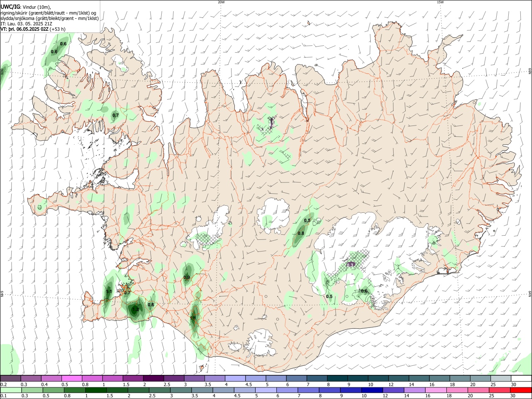The height and width of the screenshot is (399, 532).
Task: Click the 1.2 precipitation value on the map
Action: coord(135,310)
